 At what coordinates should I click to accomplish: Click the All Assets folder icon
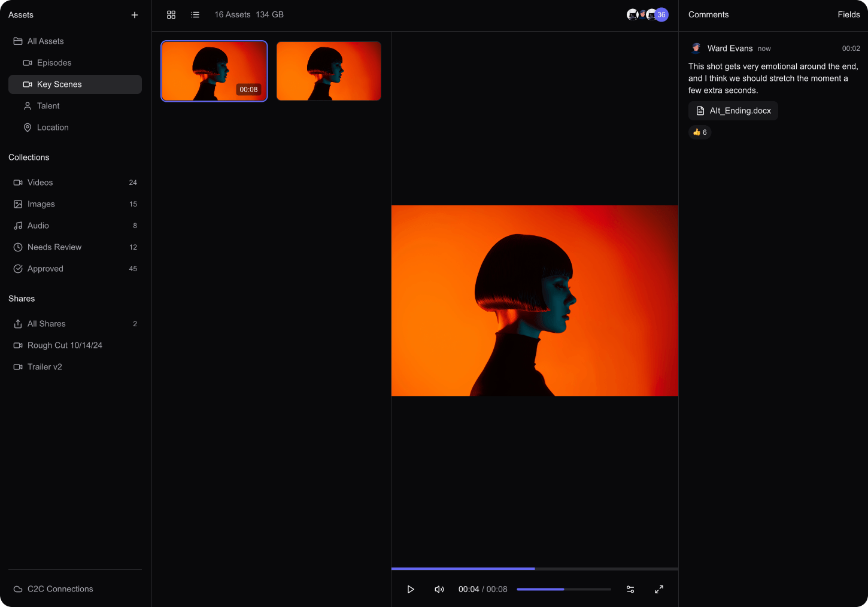coord(18,41)
